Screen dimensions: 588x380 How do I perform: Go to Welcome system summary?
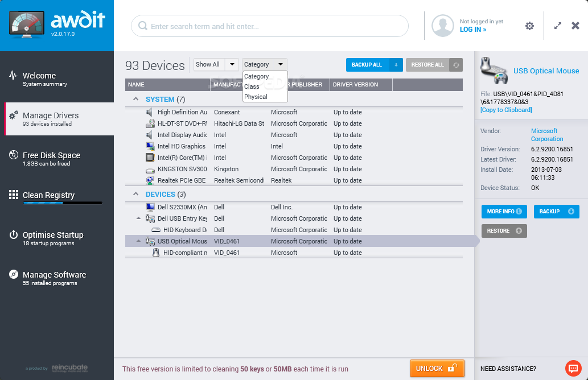(57, 79)
